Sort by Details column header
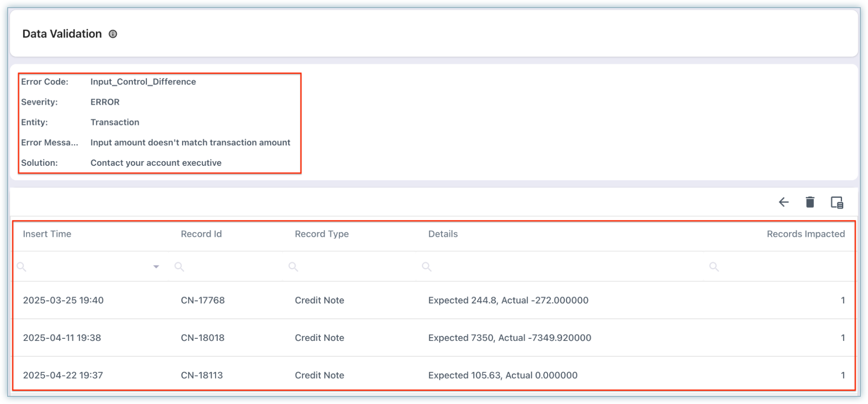 coord(443,234)
